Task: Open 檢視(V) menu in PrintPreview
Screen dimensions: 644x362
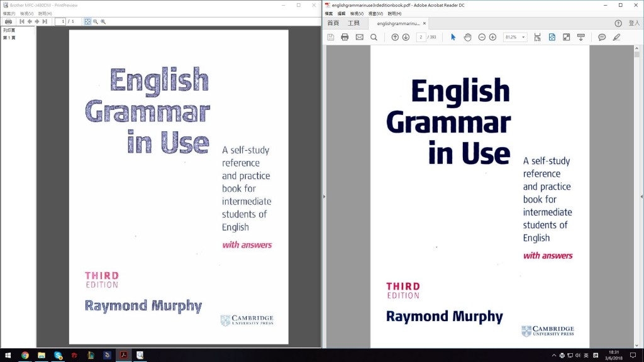Action: point(26,14)
